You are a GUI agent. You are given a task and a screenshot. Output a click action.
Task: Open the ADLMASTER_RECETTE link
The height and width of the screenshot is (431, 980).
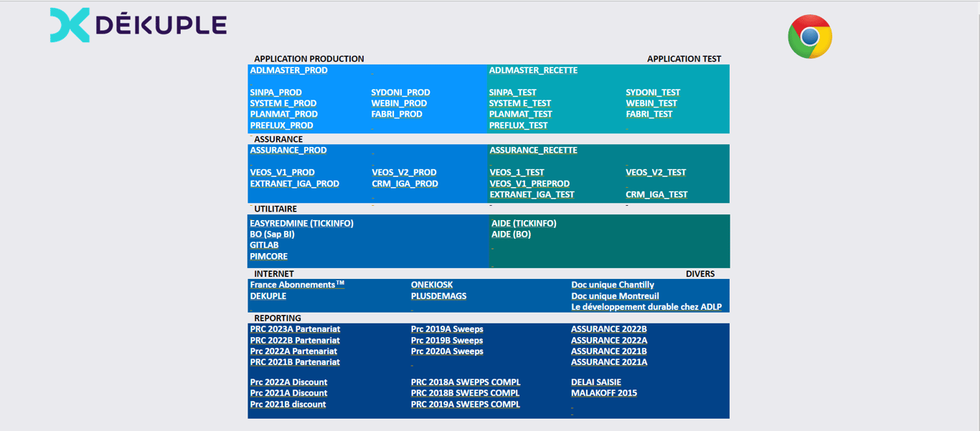[533, 70]
